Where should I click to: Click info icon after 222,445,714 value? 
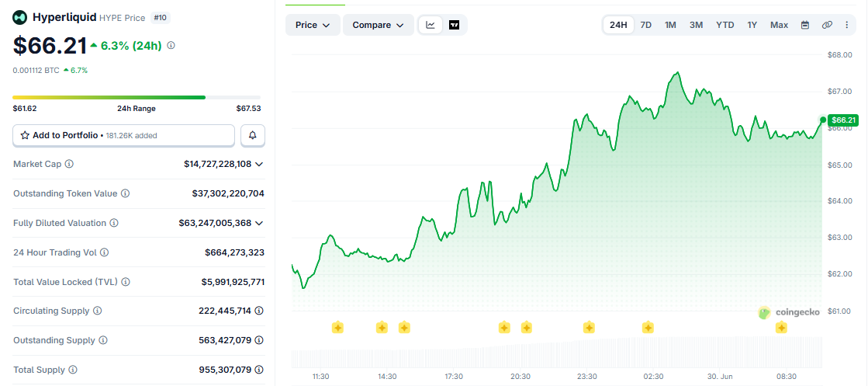[259, 311]
